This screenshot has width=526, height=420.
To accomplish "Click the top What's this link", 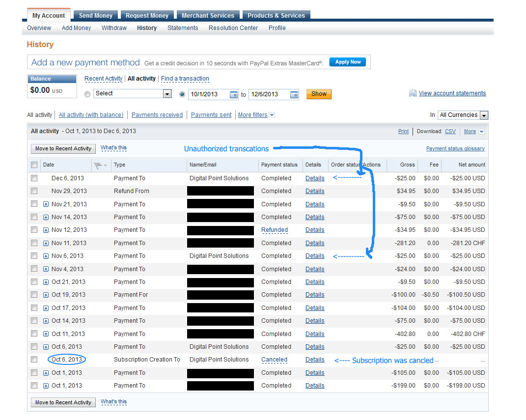I will tap(114, 147).
